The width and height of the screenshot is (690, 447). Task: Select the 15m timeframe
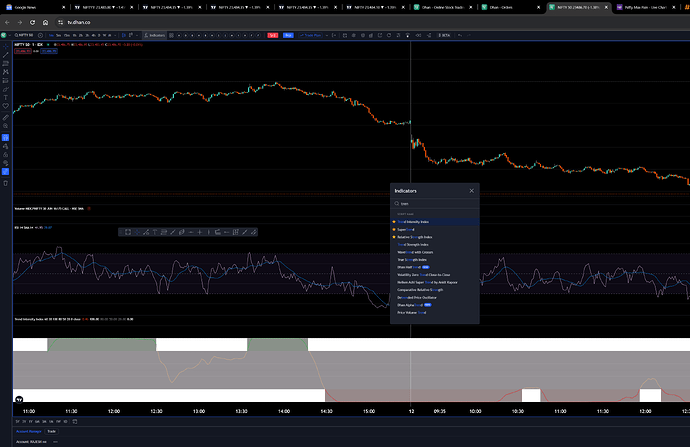coord(67,35)
